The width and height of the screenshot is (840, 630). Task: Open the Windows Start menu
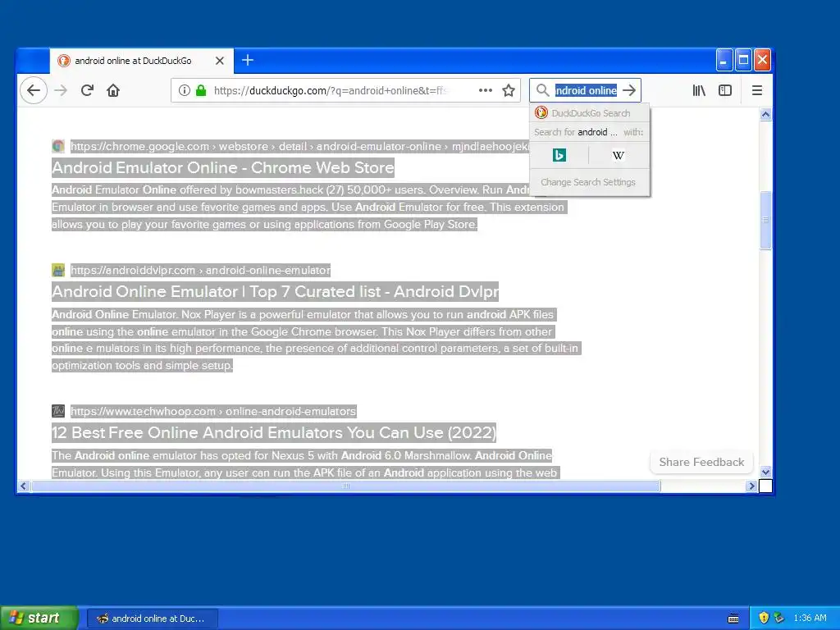point(39,618)
